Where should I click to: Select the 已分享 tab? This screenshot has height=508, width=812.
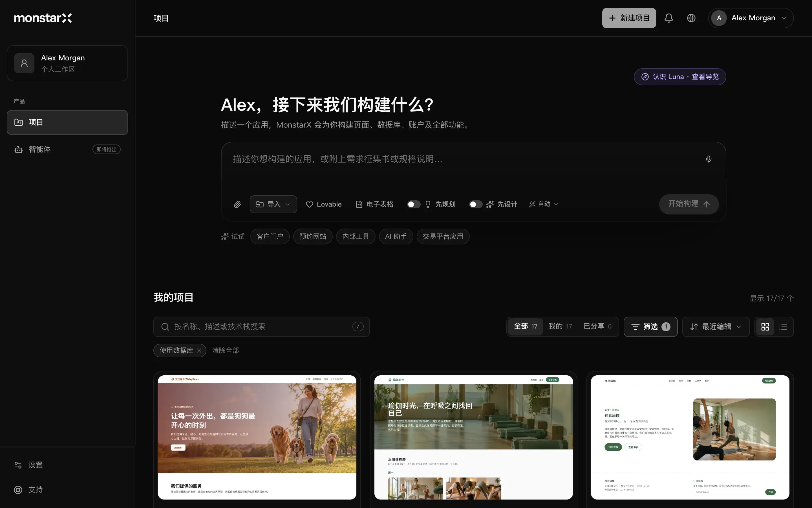(597, 327)
